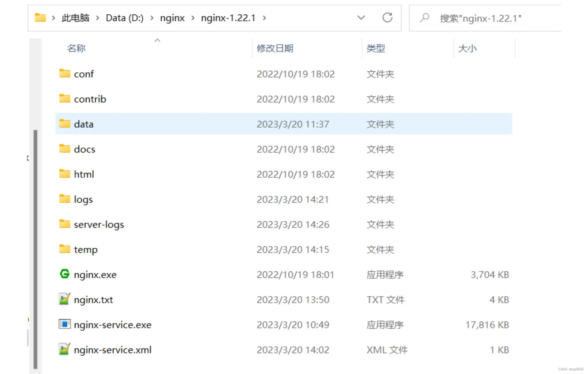Select the logs folder name
The width and height of the screenshot is (588, 374).
pos(83,199)
